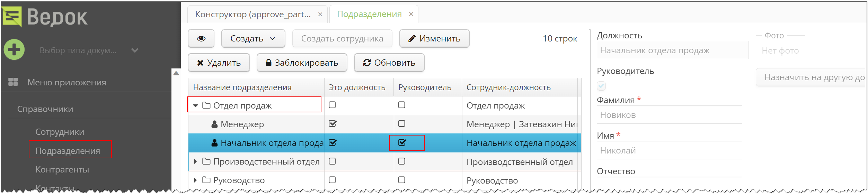Viewport: 868px width, 196px height.
Task: Close the Конструктор tab
Action: tap(320, 15)
